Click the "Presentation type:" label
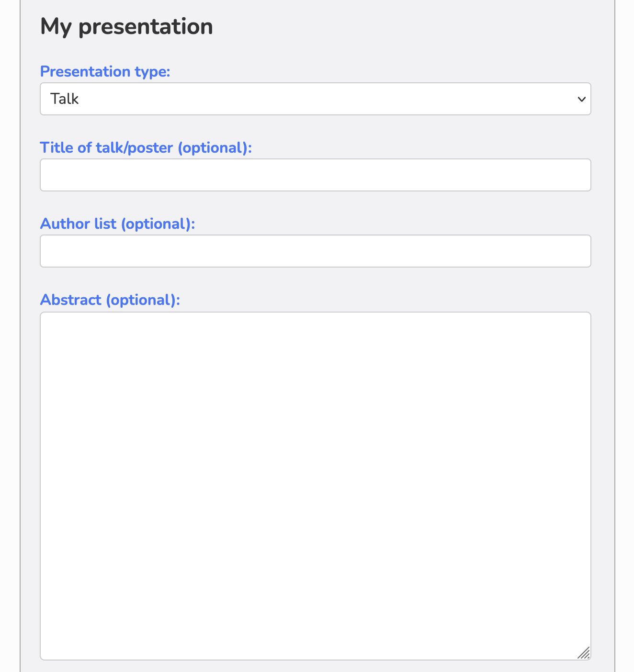The width and height of the screenshot is (634, 672). tap(105, 72)
